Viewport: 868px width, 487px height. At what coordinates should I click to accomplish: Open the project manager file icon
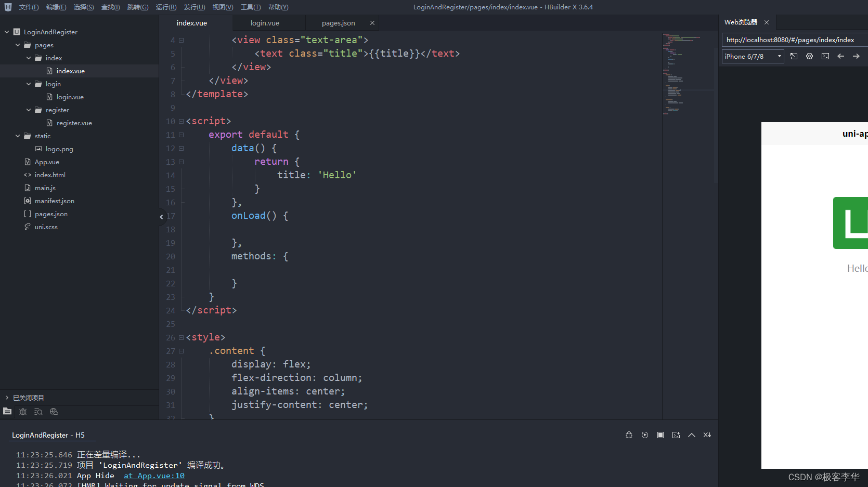[7, 411]
